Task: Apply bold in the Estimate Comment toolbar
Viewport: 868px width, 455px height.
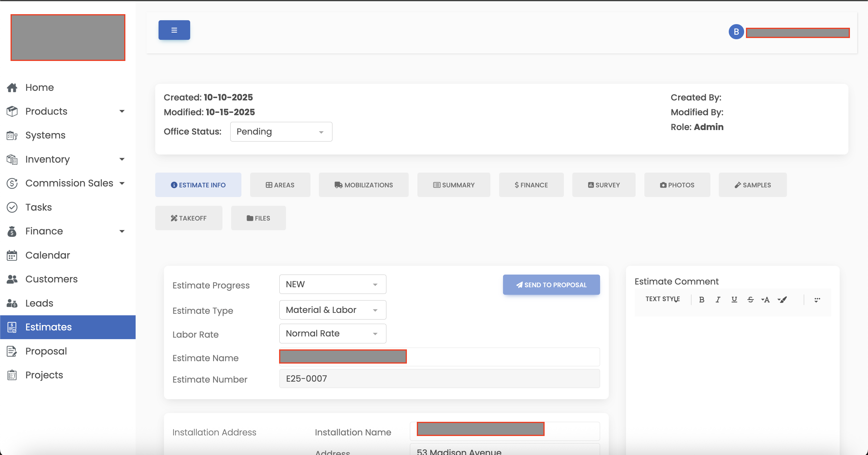Action: tap(702, 300)
